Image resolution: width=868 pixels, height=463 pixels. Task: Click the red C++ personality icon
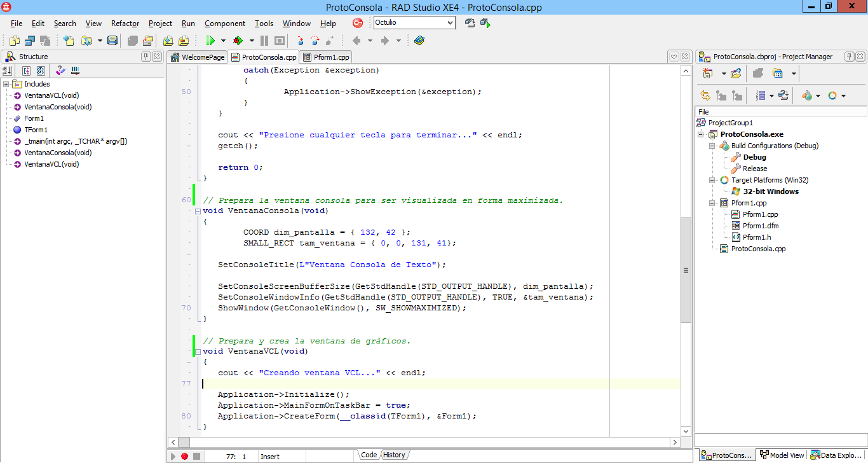tap(358, 23)
